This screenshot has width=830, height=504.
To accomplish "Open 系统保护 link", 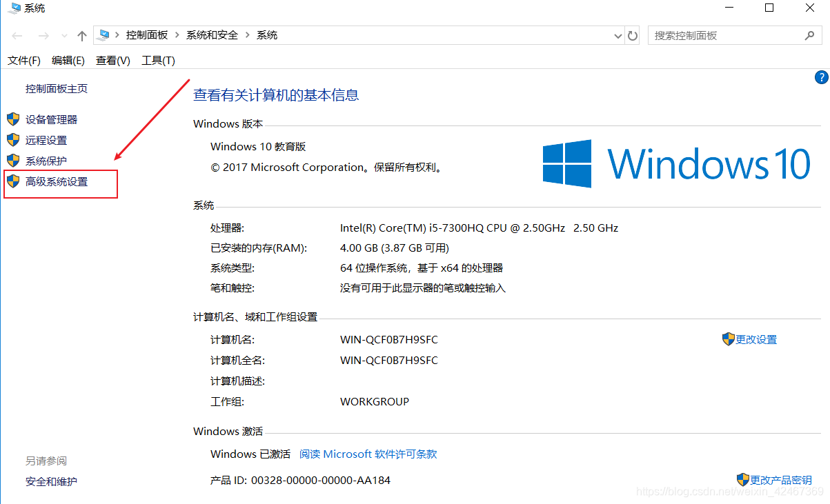I will coord(46,161).
